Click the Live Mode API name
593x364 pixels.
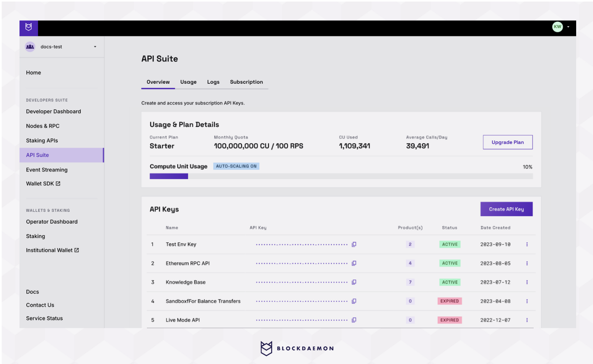(x=182, y=320)
